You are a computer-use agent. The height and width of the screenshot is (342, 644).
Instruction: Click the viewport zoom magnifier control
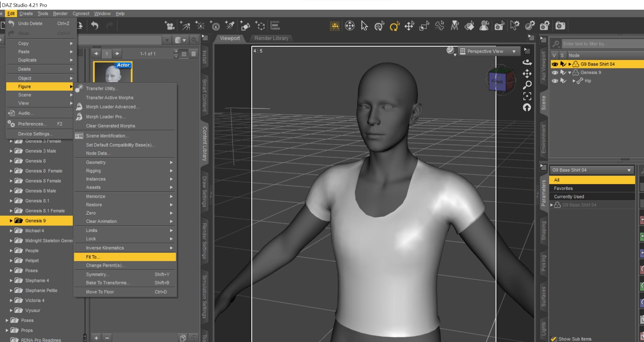point(527,85)
